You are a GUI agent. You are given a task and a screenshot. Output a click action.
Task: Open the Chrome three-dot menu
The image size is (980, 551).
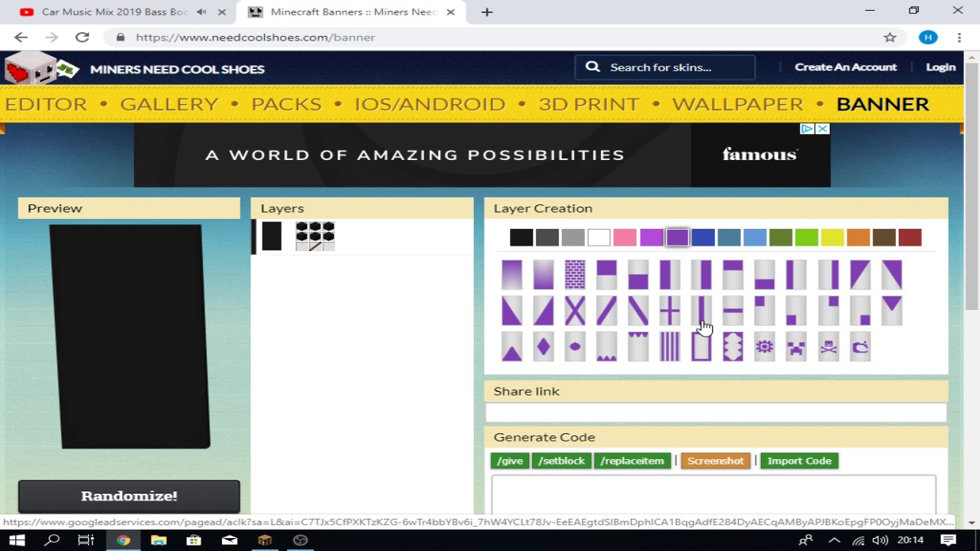tap(959, 37)
